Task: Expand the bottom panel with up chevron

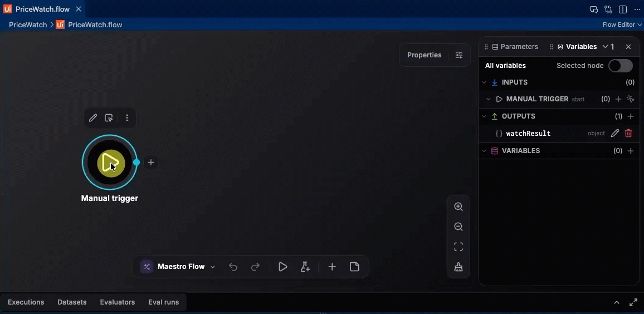Action: click(617, 302)
